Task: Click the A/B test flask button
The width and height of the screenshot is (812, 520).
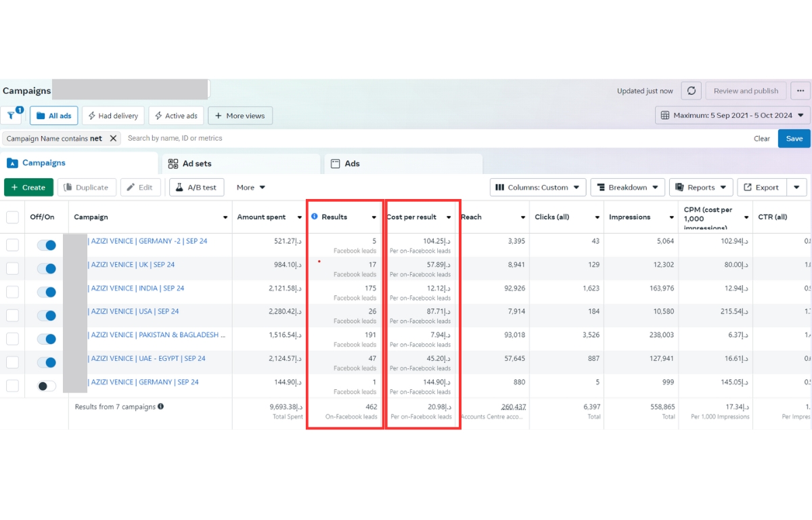Action: 196,188
